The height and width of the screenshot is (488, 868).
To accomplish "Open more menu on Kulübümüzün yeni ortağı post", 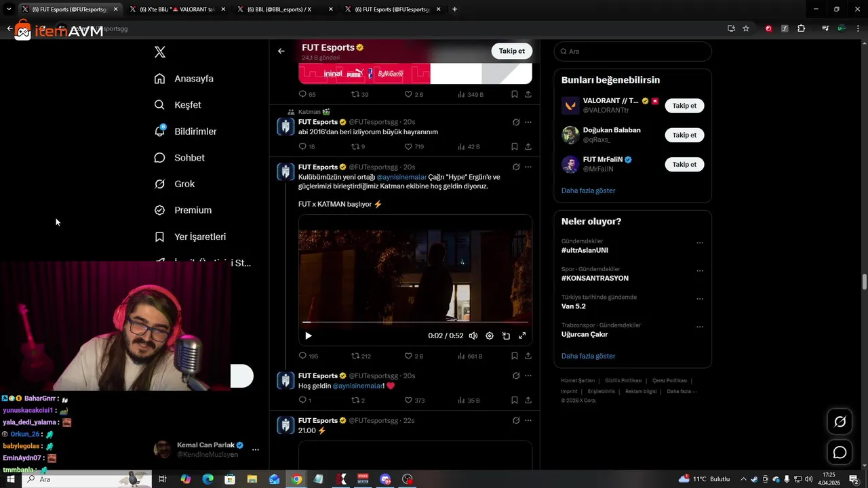I will click(528, 167).
